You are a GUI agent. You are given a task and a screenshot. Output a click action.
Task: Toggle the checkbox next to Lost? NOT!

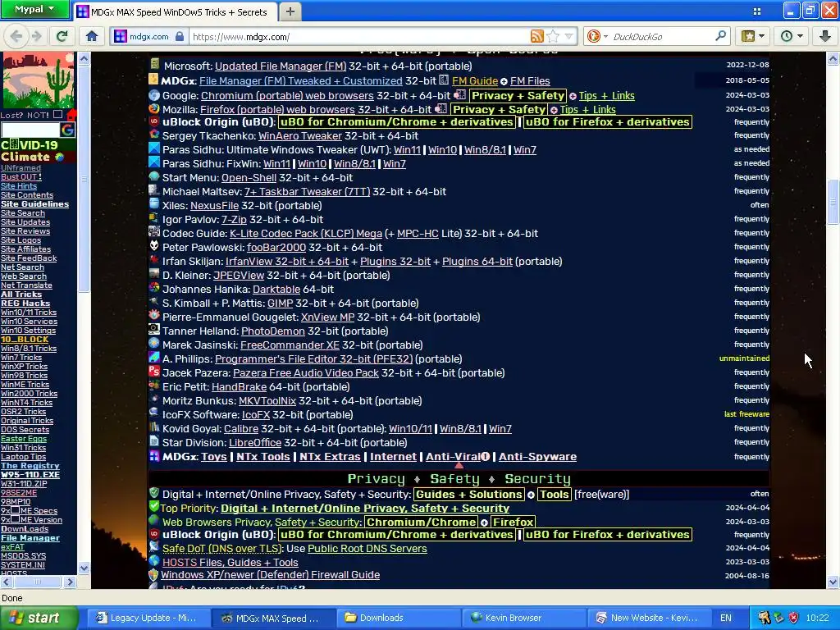[x=58, y=114]
